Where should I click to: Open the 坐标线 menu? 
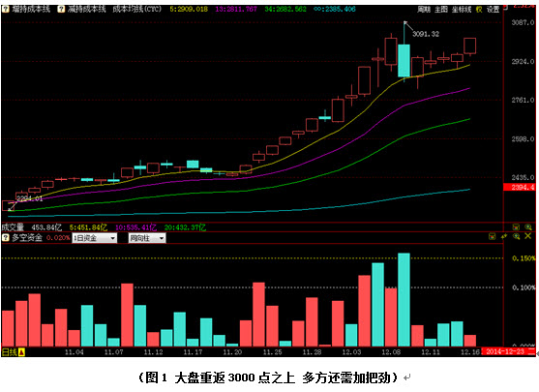click(x=462, y=10)
